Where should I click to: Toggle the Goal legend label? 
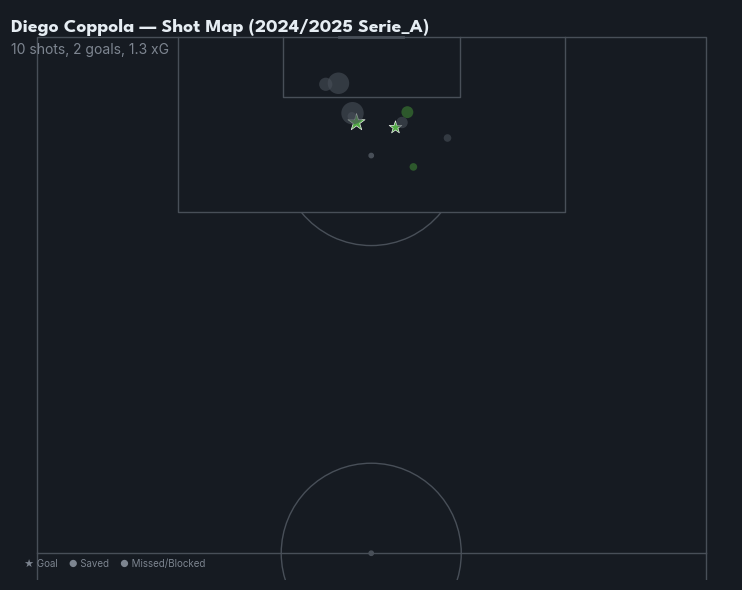point(47,564)
